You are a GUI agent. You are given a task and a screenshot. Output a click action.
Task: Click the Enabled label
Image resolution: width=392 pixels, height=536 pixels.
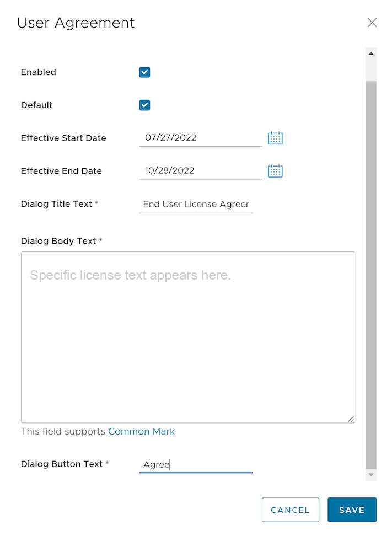[x=39, y=72]
